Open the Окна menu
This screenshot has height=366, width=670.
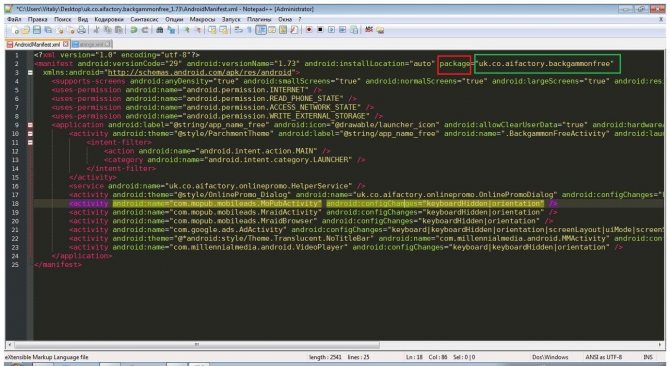point(285,19)
